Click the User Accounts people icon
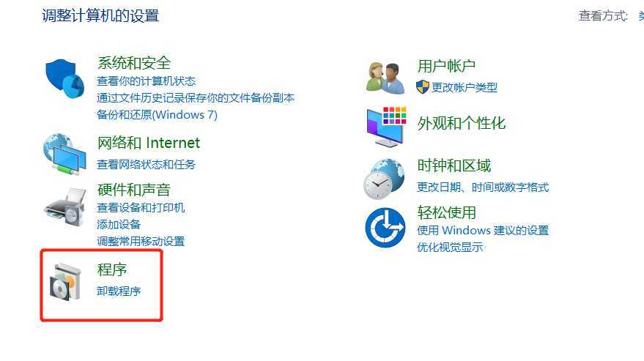This screenshot has width=644, height=361. [385, 78]
